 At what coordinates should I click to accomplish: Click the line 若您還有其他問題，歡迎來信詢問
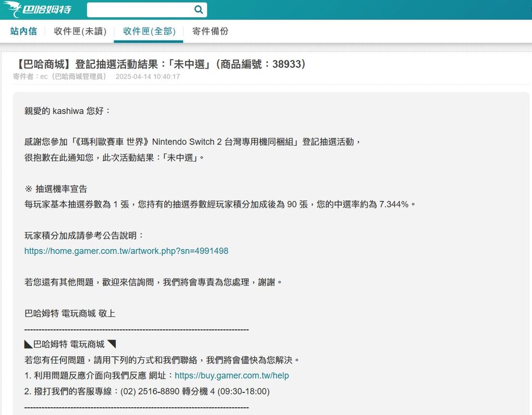153,282
